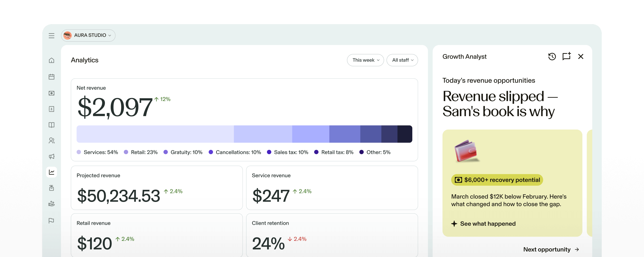The height and width of the screenshot is (257, 644).
Task: Open the Projected revenue card
Action: 157,188
